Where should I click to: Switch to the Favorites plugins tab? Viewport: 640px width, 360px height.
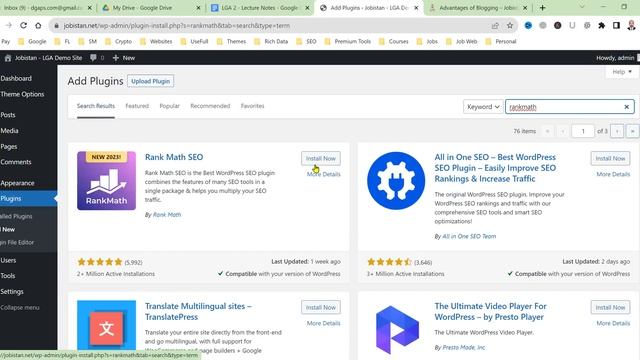point(253,106)
